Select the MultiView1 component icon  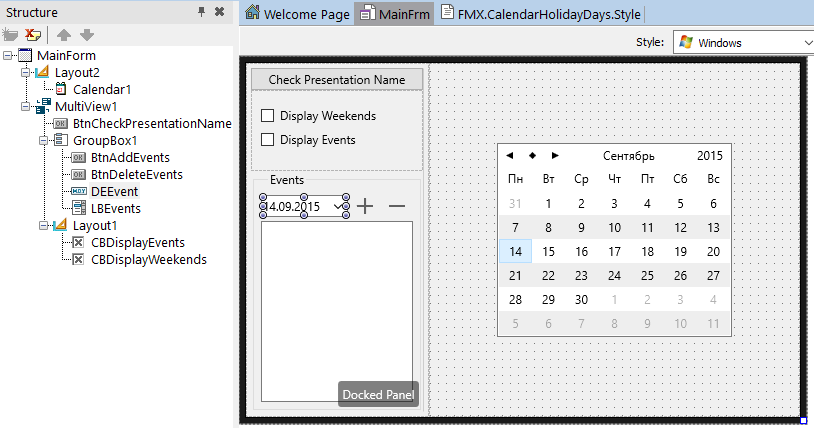pyautogui.click(x=44, y=106)
